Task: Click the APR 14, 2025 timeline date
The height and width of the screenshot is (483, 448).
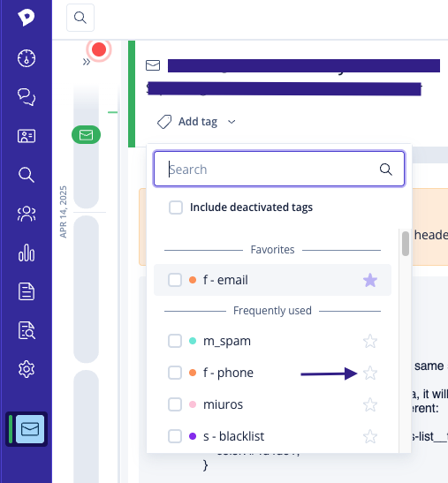Action: click(x=64, y=212)
